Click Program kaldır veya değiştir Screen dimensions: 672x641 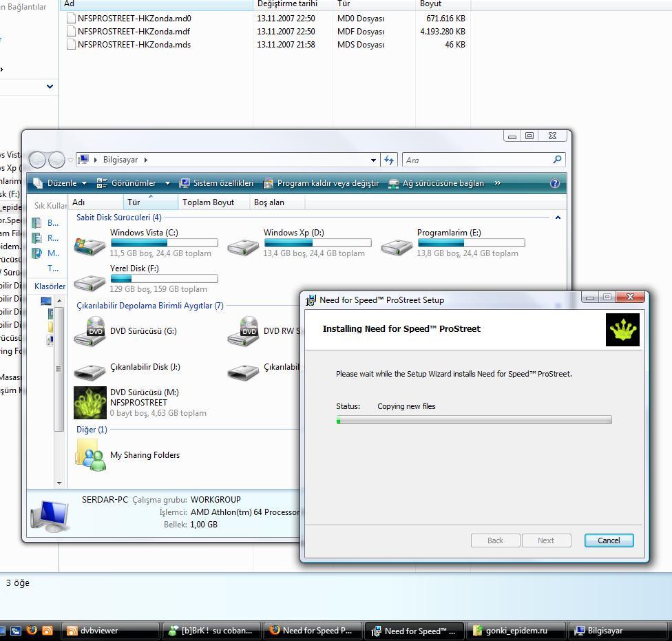pyautogui.click(x=321, y=183)
